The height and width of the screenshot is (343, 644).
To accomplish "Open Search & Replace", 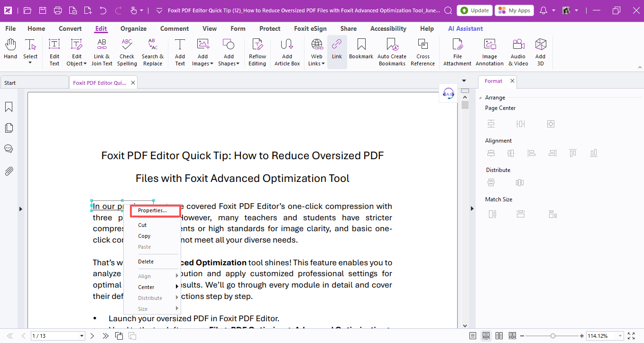I will [x=153, y=52].
